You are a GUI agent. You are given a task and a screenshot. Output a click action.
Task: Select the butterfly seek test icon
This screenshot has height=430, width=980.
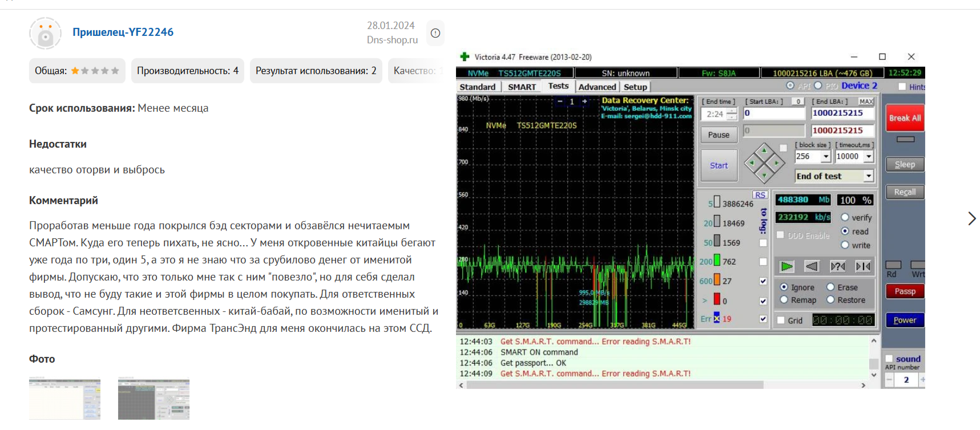(863, 266)
